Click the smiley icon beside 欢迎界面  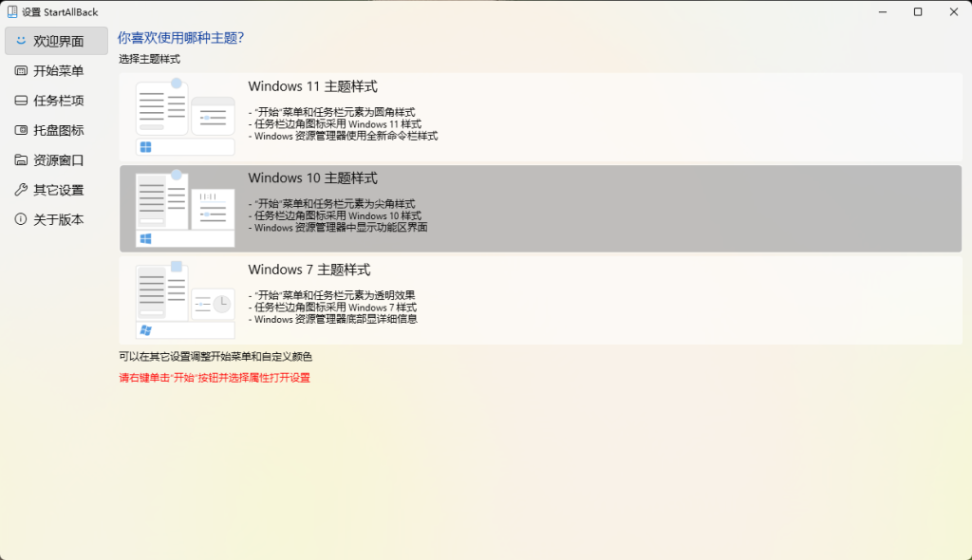click(x=21, y=41)
